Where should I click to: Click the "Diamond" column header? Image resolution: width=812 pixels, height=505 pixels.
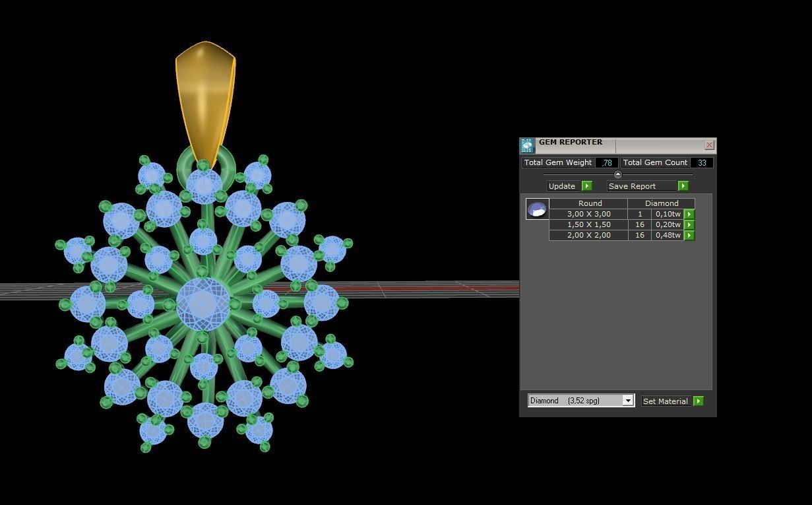[662, 203]
